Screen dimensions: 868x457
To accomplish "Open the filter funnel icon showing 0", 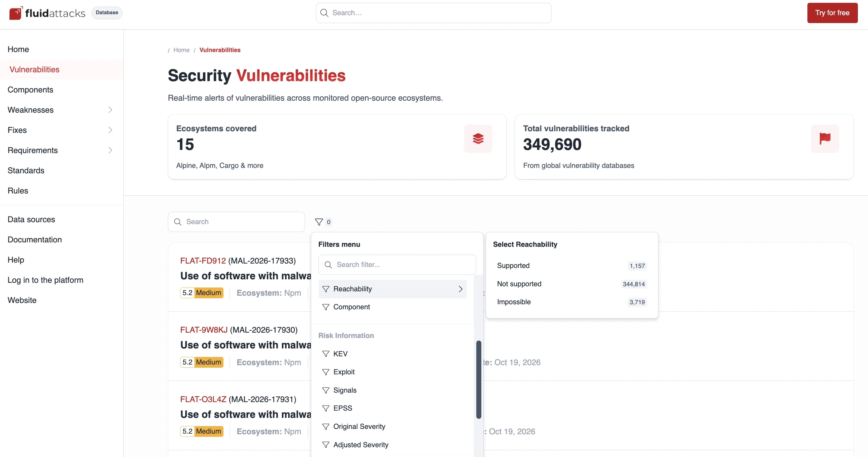I will pos(319,222).
